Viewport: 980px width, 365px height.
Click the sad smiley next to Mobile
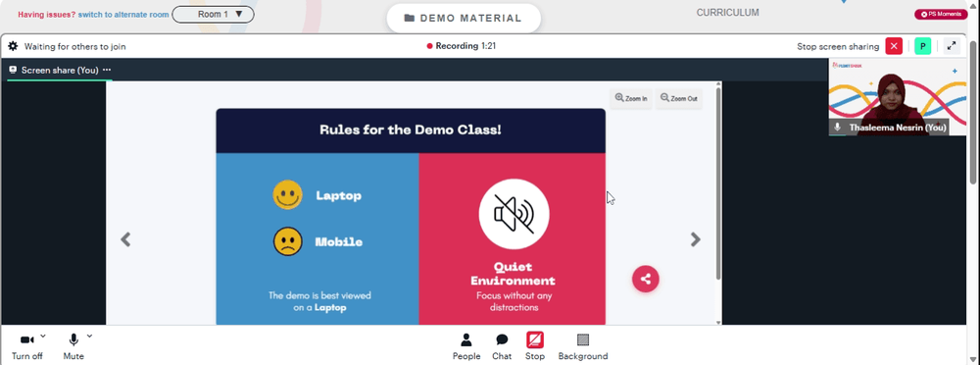pyautogui.click(x=287, y=241)
